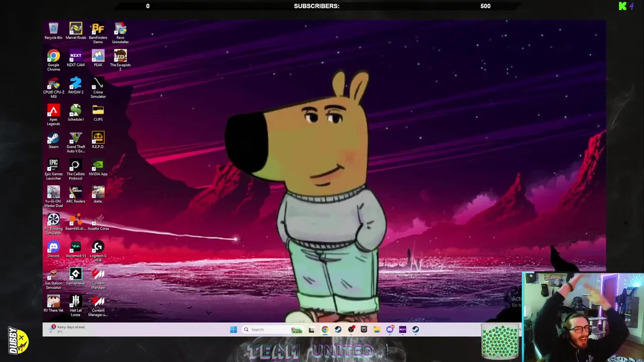Open the NVIDIA App shortcut
Image resolution: width=644 pixels, height=362 pixels.
(98, 167)
